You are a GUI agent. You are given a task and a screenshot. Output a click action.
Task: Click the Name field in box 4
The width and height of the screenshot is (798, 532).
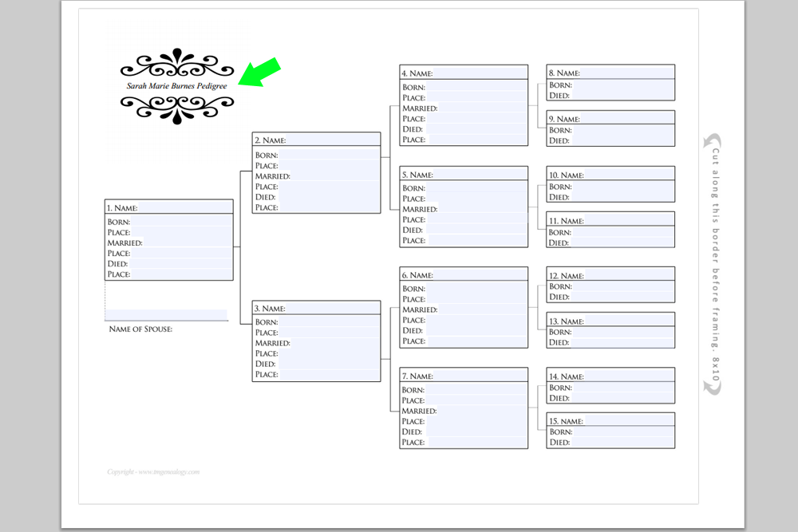[x=480, y=73]
